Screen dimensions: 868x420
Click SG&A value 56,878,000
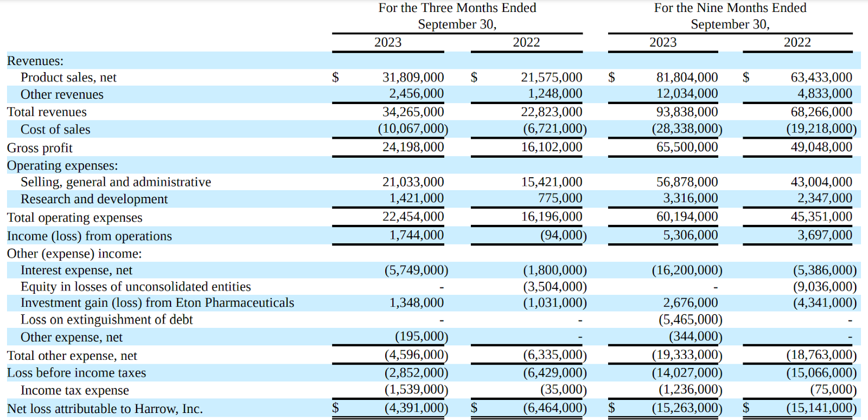[x=687, y=182]
